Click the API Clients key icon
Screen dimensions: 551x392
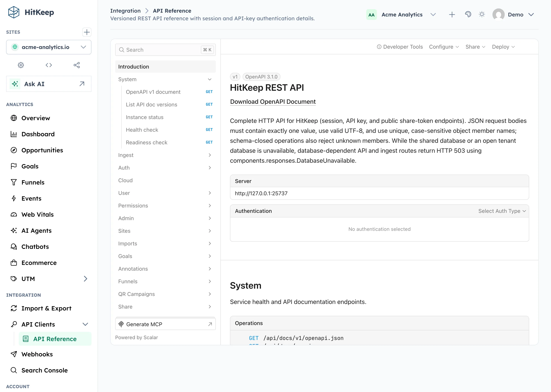(x=14, y=324)
